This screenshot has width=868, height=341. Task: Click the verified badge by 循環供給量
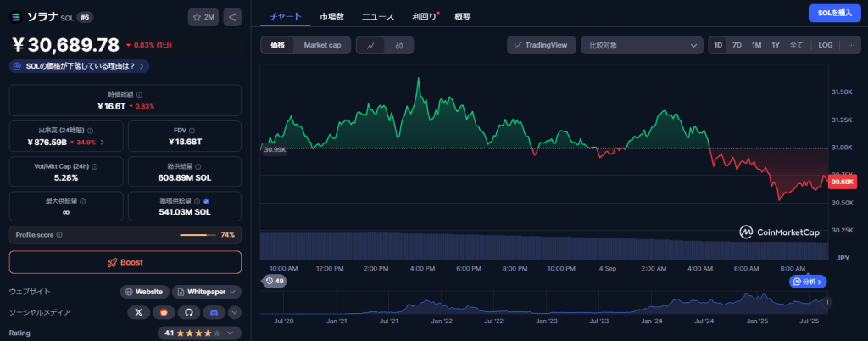pos(207,202)
